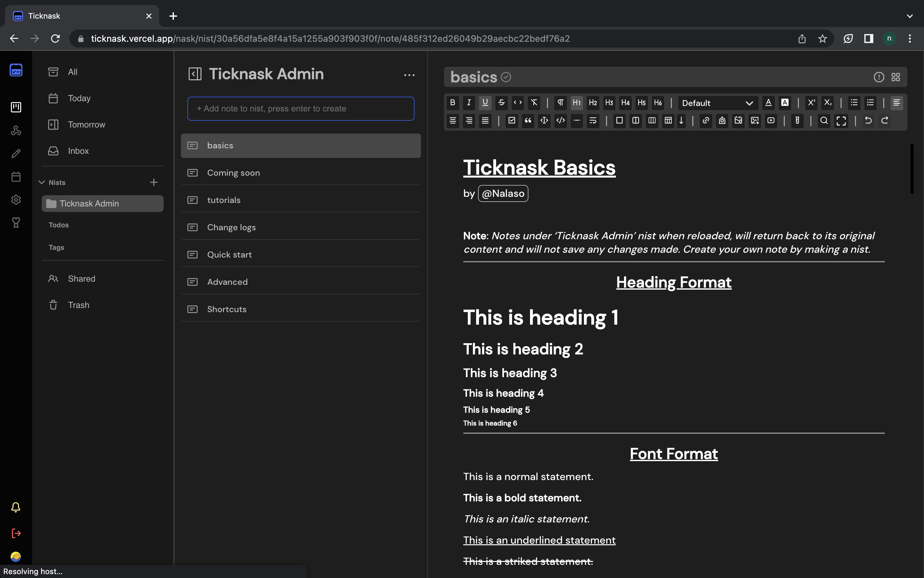This screenshot has height=578, width=924.
Task: Apply H5 heading style
Action: pos(642,103)
